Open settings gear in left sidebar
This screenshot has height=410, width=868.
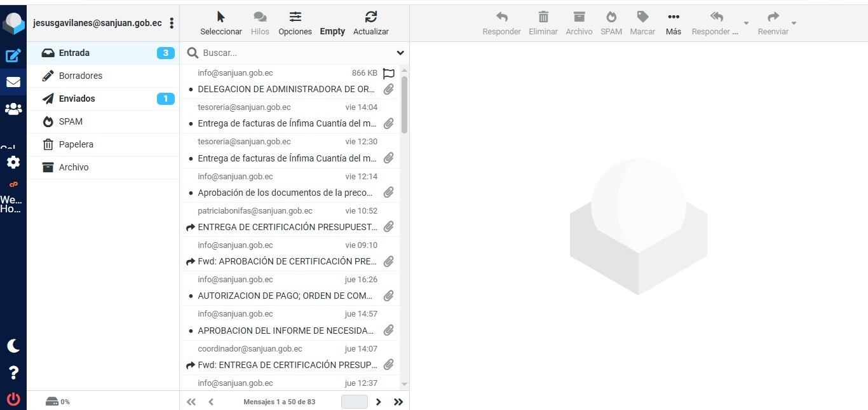coord(13,162)
